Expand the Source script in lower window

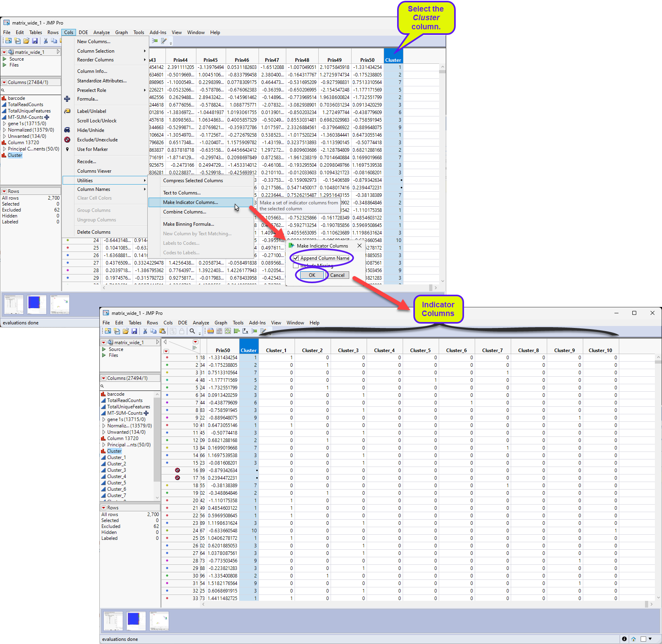[x=104, y=349]
